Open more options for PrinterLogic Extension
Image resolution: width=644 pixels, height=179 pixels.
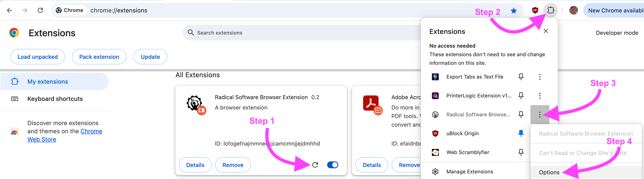(x=539, y=96)
